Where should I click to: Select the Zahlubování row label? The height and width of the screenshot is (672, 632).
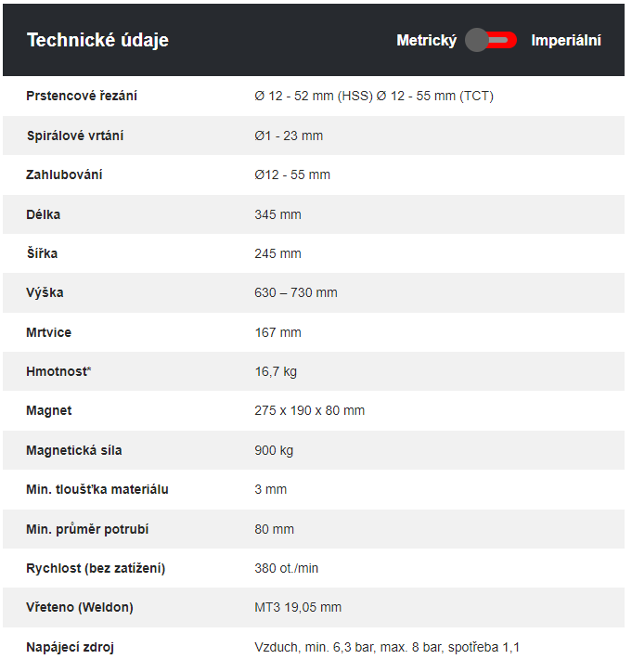coord(64,174)
